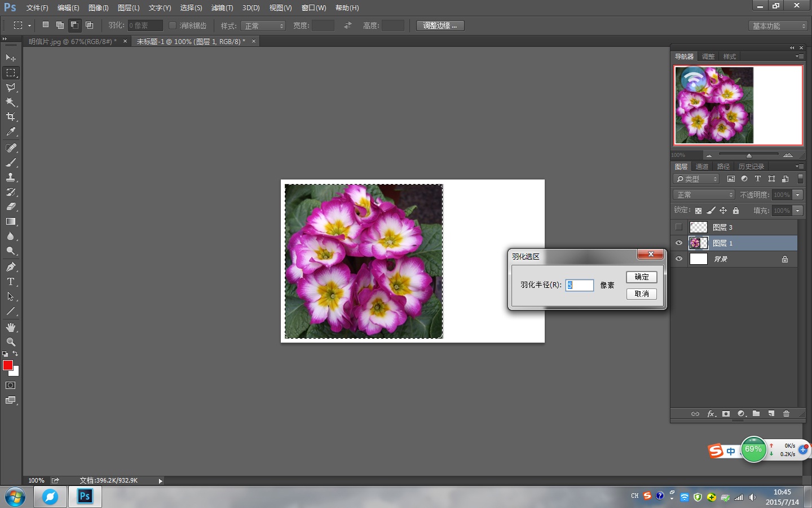Screen dimensions: 812x508
Task: Open the 样式 style dropdown
Action: point(263,26)
